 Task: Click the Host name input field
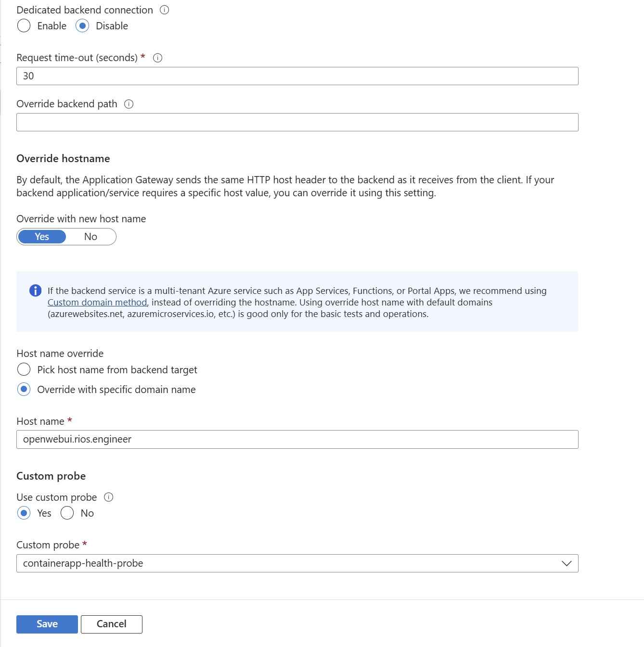[x=297, y=439]
